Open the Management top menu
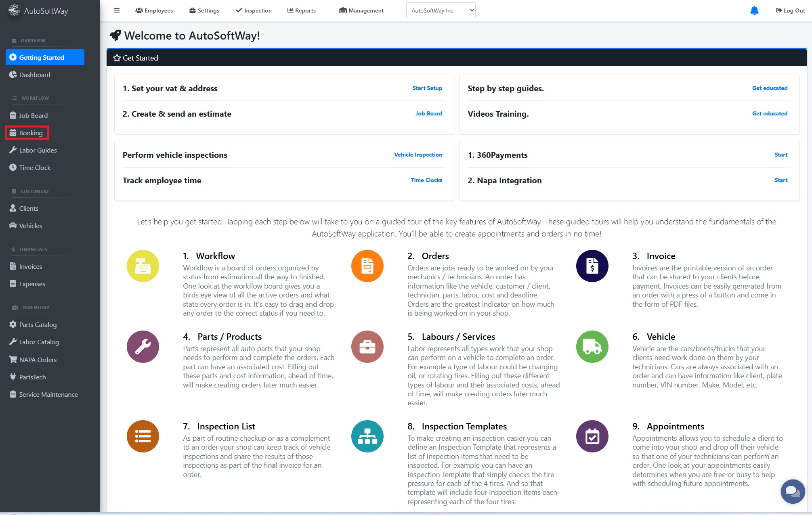812x515 pixels. click(361, 10)
